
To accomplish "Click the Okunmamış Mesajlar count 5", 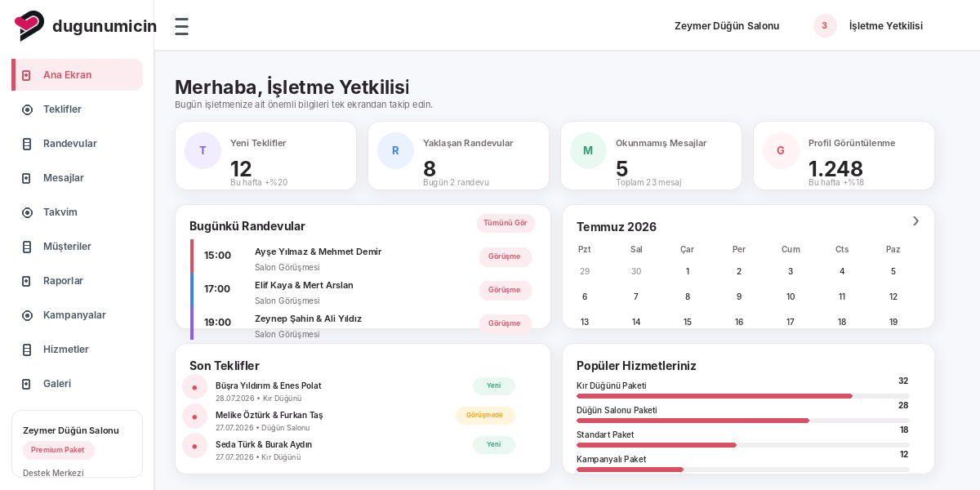I will point(621,168).
